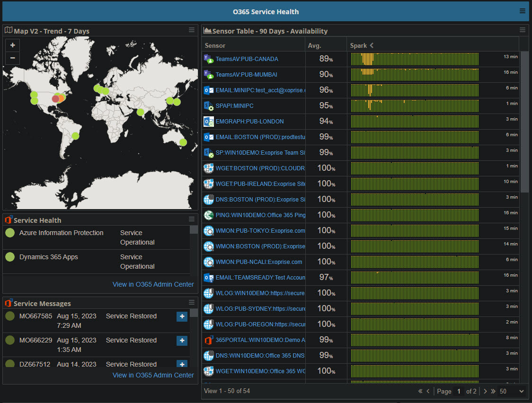Click the green map marker in South America

pos(75,136)
